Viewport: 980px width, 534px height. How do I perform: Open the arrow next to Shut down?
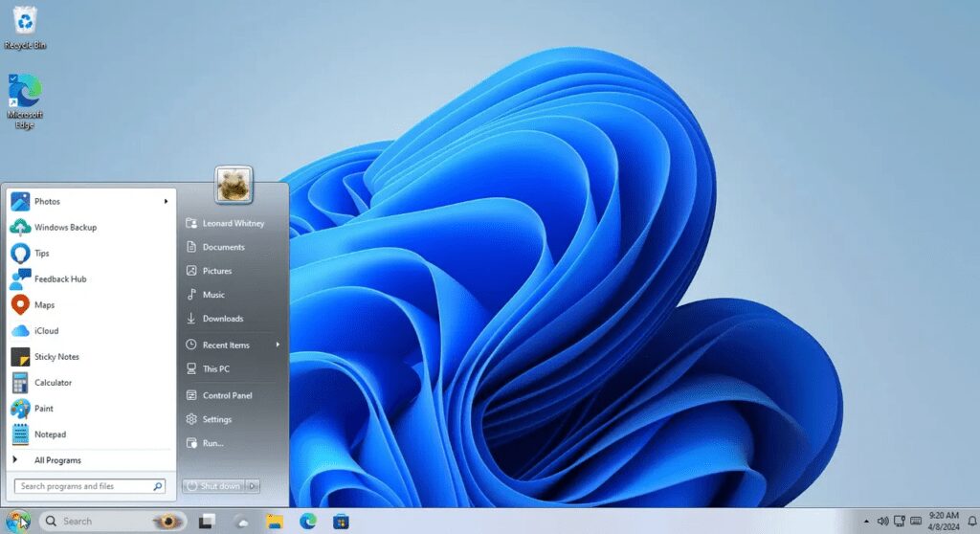pyautogui.click(x=253, y=486)
